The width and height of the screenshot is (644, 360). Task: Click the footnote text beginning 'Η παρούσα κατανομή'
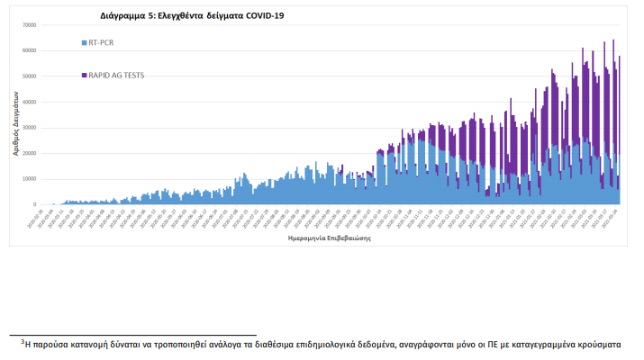[330, 344]
